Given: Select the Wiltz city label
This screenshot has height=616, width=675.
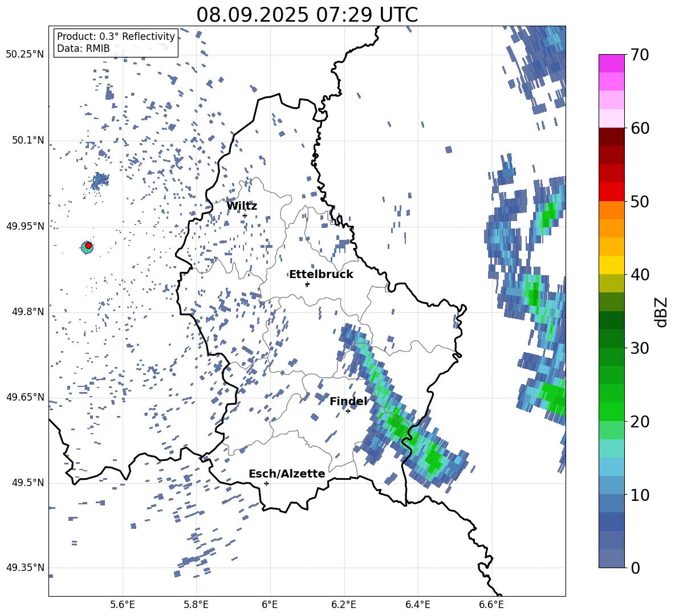Looking at the screenshot, I should coord(242,206).
